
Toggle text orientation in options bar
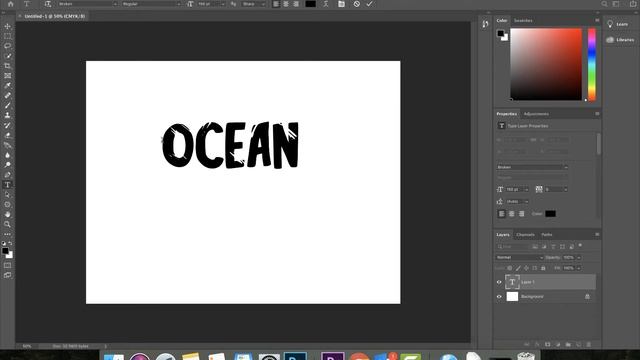(x=48, y=4)
